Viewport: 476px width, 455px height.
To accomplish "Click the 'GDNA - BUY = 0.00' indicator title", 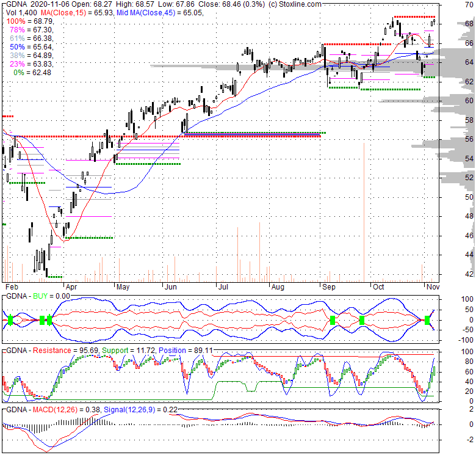I will (38, 296).
